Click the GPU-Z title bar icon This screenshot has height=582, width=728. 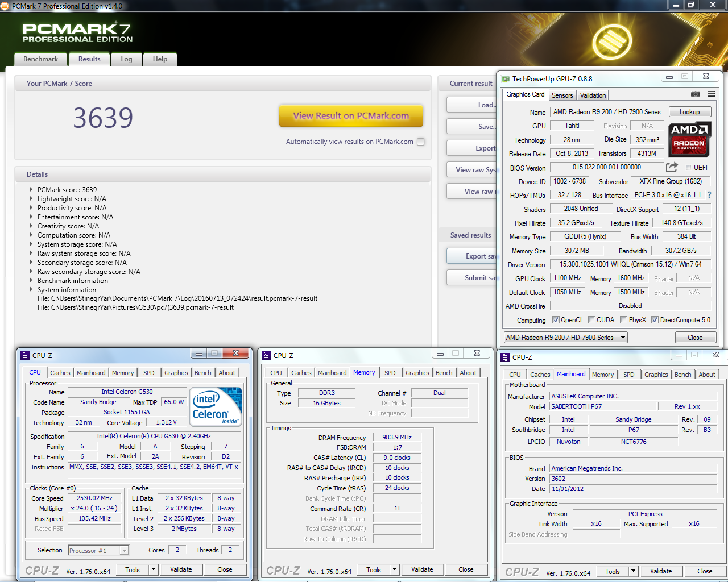pyautogui.click(x=504, y=79)
